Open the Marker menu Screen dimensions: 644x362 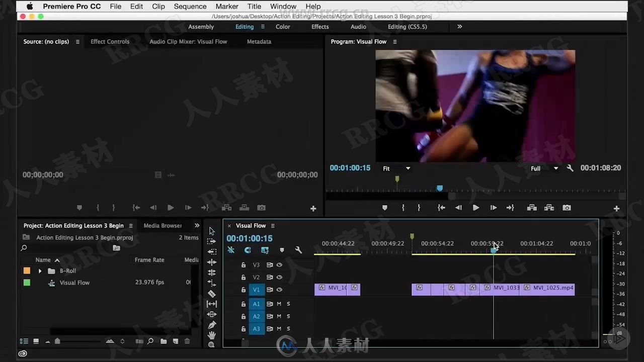click(227, 7)
